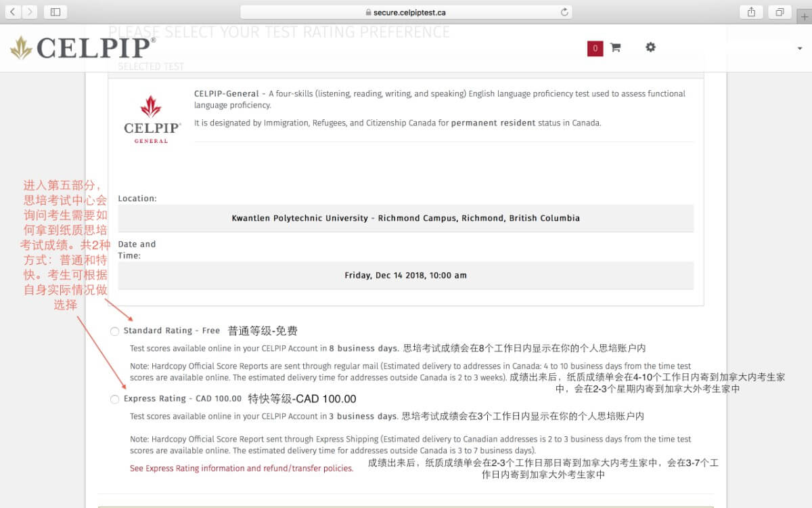Click the '8 business days' online scores sentence

tap(265, 348)
